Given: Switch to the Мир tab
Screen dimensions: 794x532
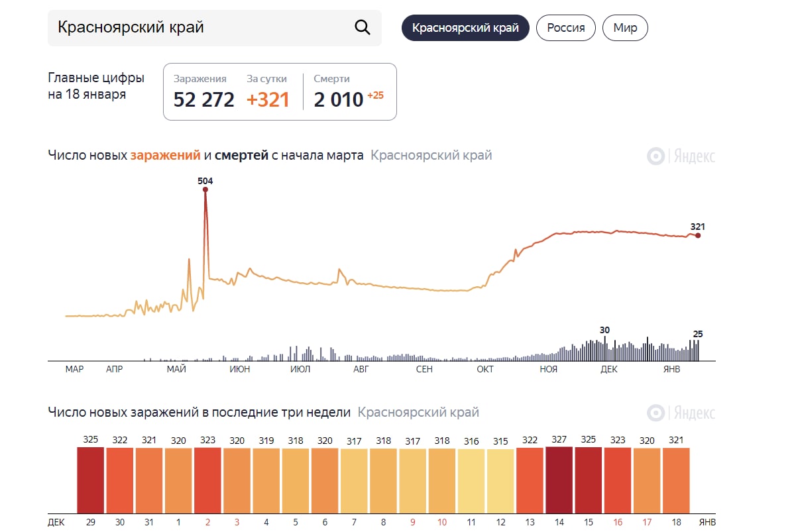Looking at the screenshot, I should tap(625, 28).
